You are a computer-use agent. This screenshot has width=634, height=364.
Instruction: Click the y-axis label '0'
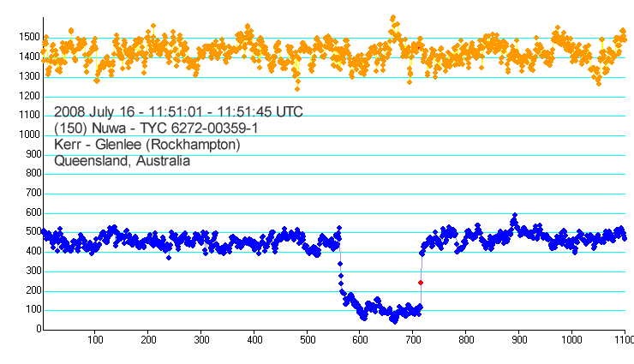(39, 329)
